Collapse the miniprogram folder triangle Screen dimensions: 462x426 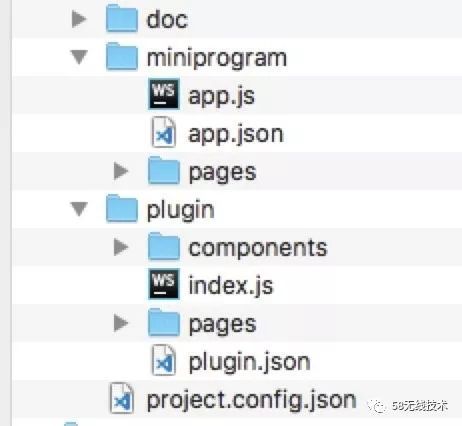pyautogui.click(x=79, y=57)
